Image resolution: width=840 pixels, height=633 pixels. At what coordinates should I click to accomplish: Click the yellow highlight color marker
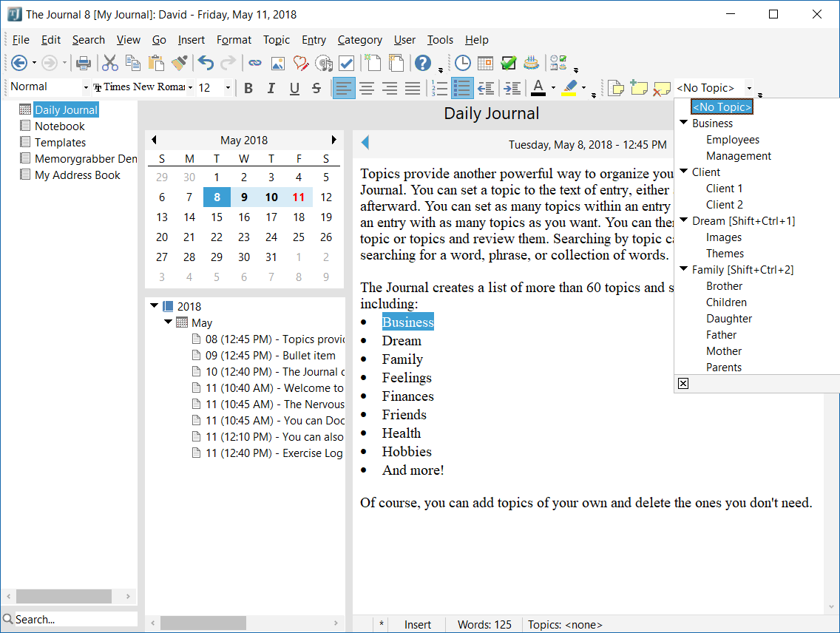pos(569,88)
